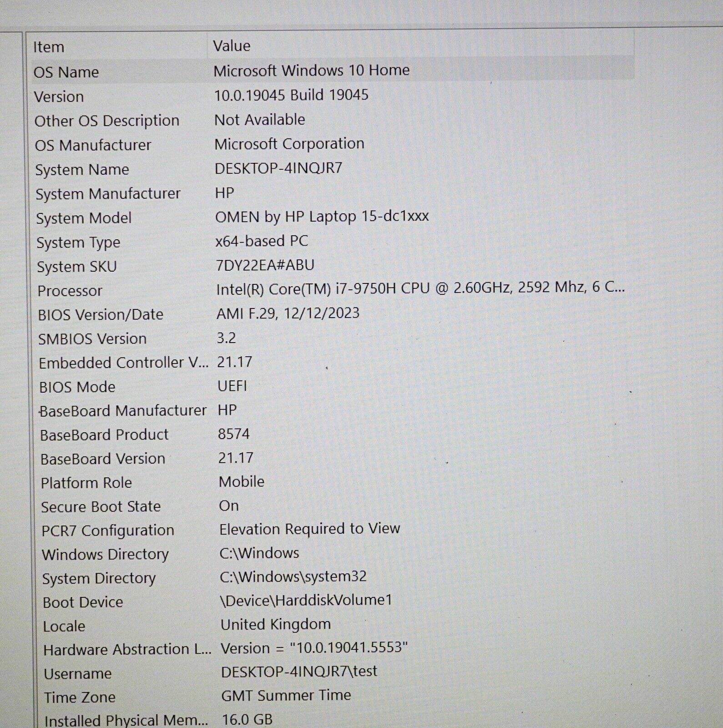723x728 pixels.
Task: Select the Boot Device row label
Action: click(x=83, y=602)
